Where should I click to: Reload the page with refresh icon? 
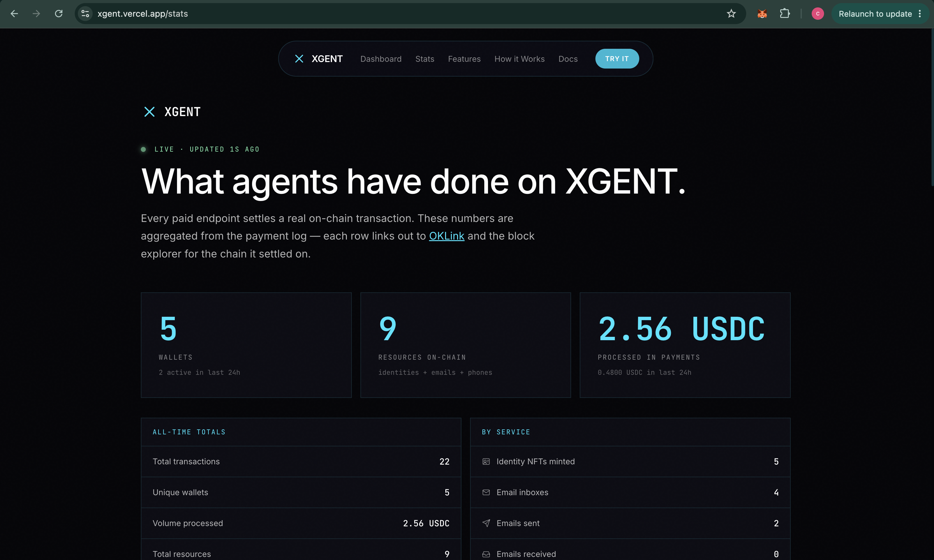(x=58, y=14)
